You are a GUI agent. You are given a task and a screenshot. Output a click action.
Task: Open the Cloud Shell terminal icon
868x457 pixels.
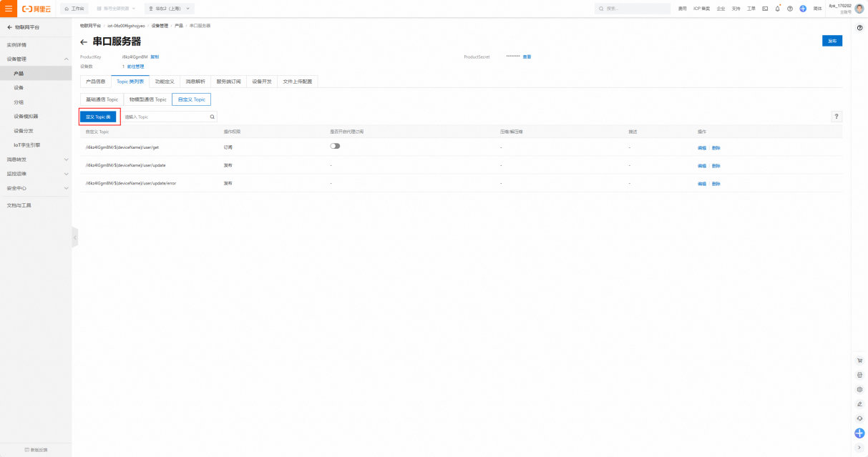coord(765,9)
